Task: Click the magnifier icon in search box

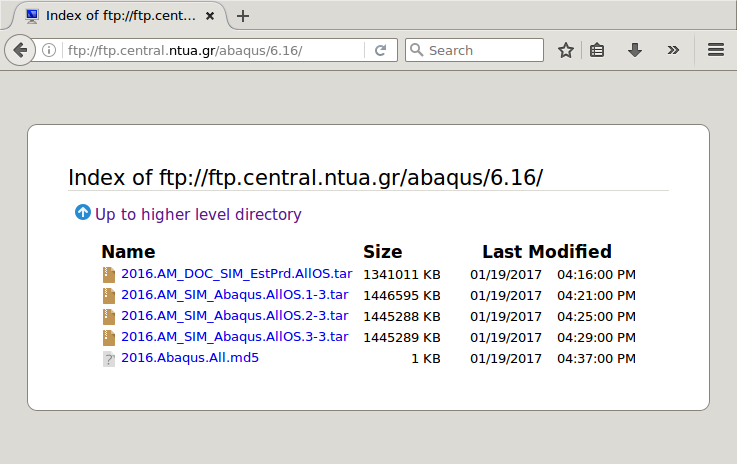Action: [x=416, y=49]
